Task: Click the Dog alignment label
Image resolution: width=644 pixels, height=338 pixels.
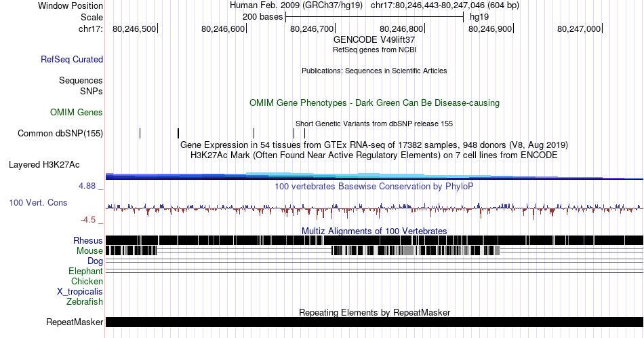Action: (96, 261)
